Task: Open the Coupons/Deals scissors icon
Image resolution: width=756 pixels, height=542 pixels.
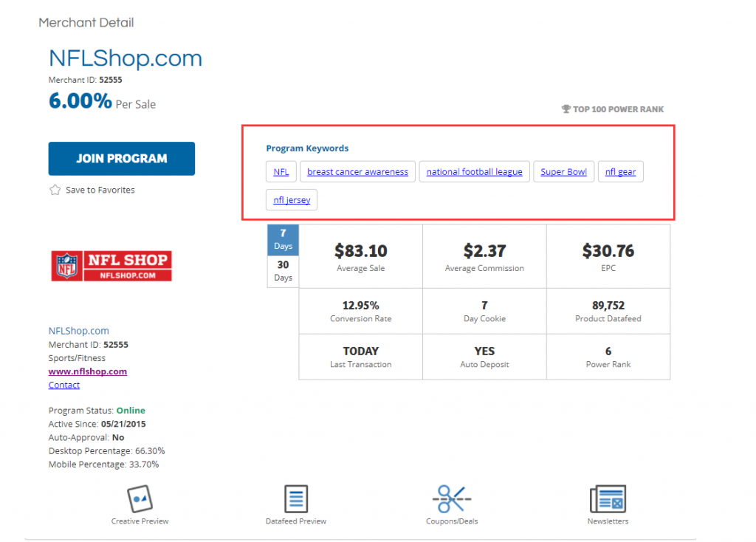Action: 452,498
